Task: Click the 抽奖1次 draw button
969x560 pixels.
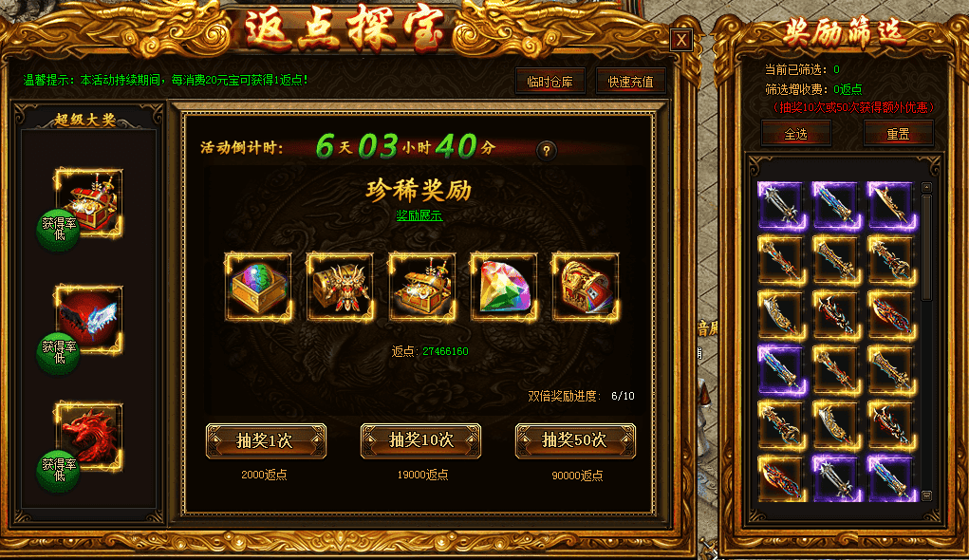Action: (x=266, y=440)
